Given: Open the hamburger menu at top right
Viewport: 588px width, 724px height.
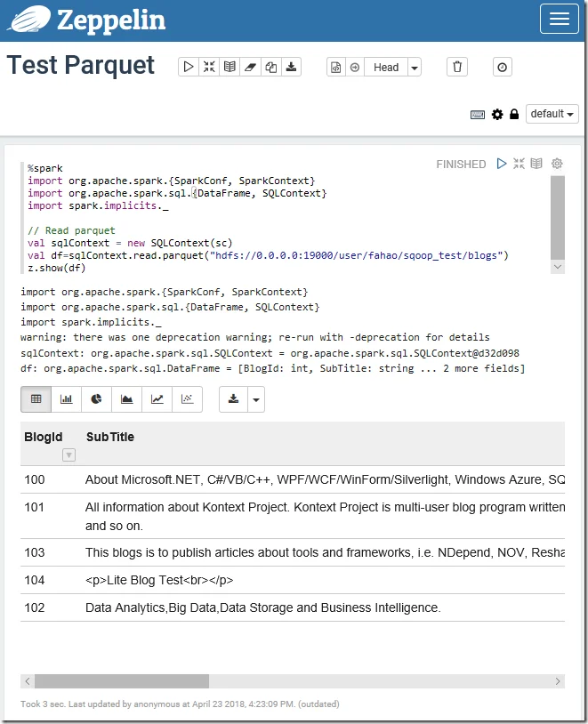Looking at the screenshot, I should (559, 18).
